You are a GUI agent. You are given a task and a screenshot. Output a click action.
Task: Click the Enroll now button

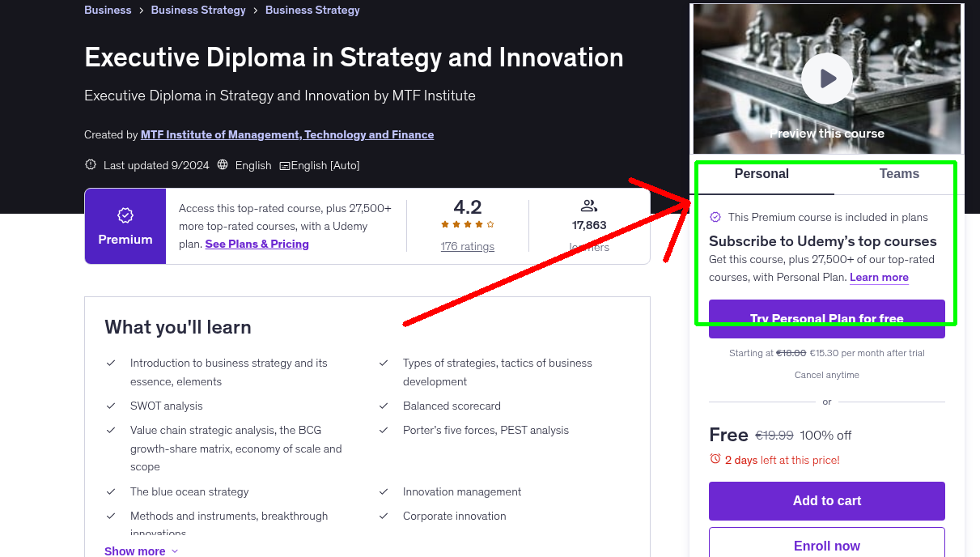[x=827, y=546]
